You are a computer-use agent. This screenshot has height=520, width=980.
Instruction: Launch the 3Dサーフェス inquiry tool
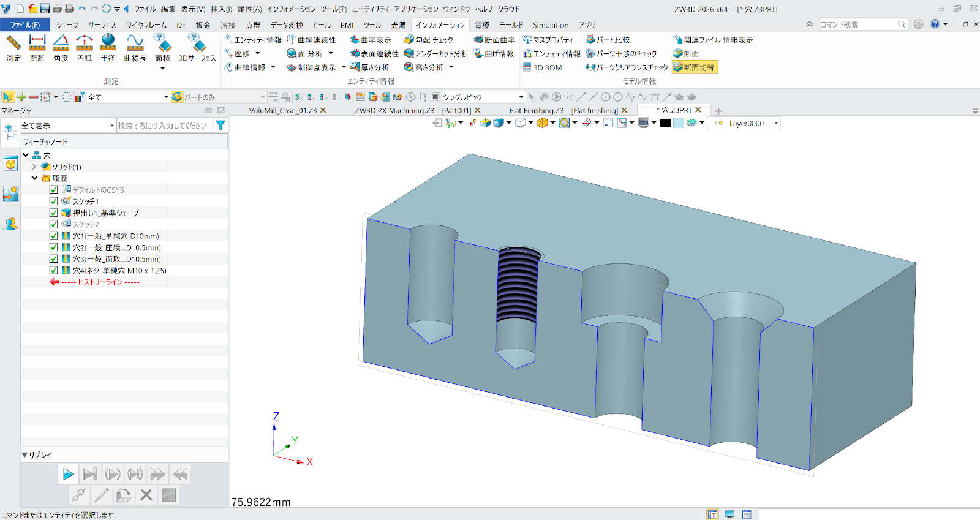pos(197,48)
